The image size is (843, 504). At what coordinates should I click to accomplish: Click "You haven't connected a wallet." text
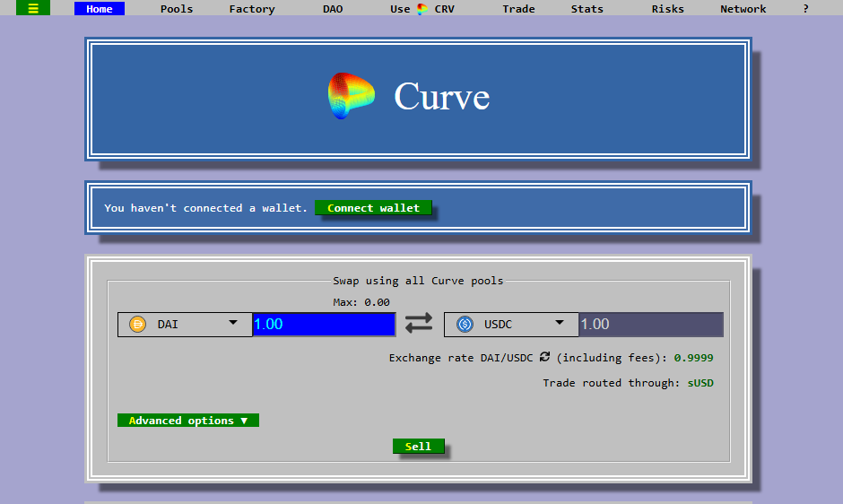tap(205, 208)
